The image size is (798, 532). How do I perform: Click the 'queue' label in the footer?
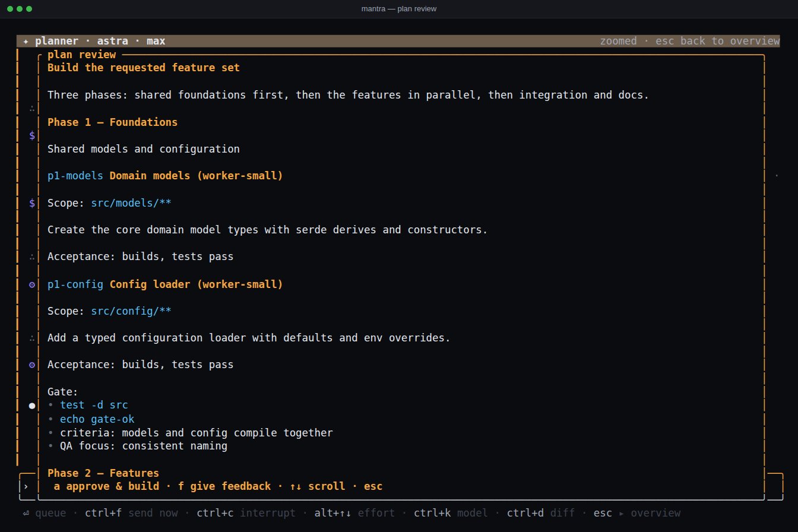[50, 513]
